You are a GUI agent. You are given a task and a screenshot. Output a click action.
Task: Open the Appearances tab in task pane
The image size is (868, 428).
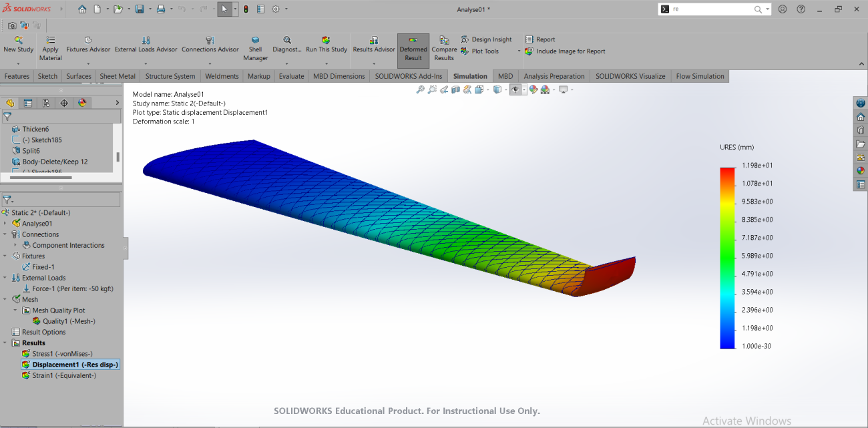861,170
